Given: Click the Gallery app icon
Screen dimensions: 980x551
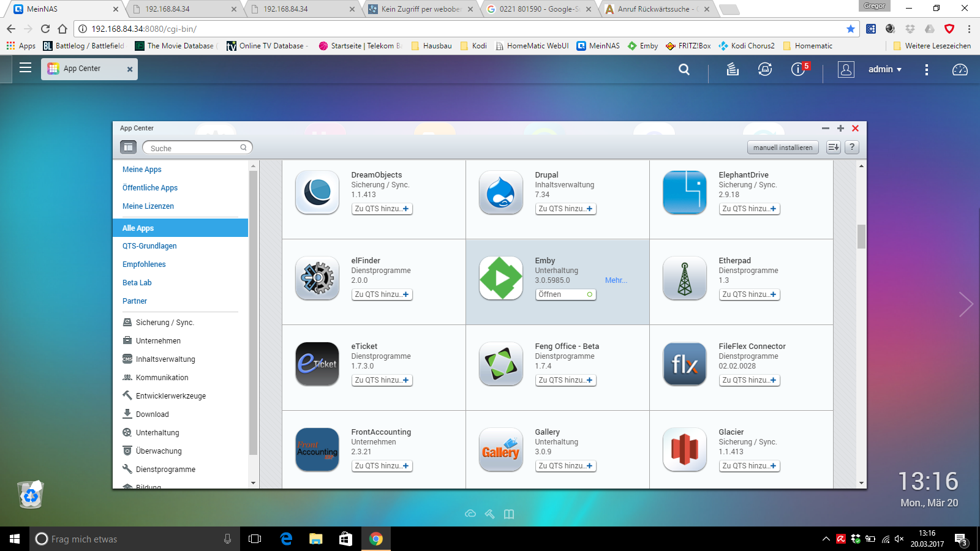Looking at the screenshot, I should [501, 449].
